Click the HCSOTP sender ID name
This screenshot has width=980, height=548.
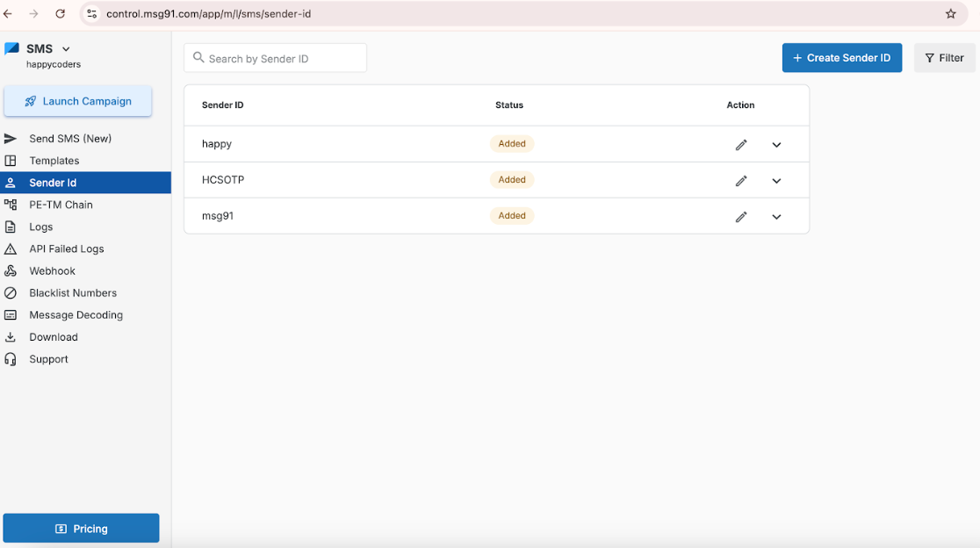tap(223, 180)
